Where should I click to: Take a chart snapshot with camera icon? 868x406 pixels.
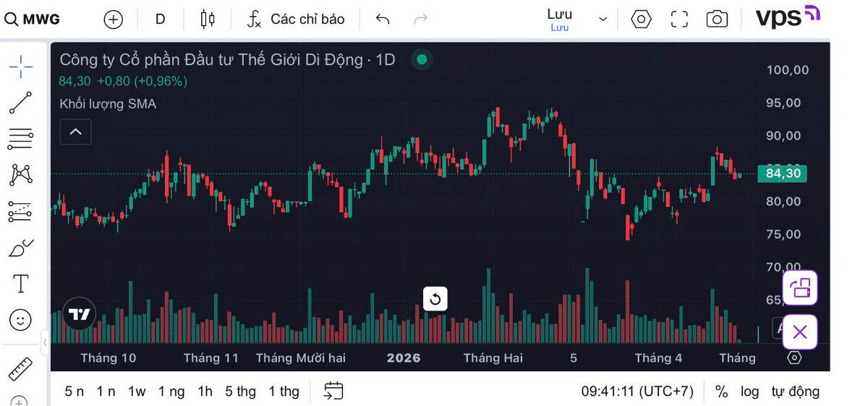pos(716,19)
